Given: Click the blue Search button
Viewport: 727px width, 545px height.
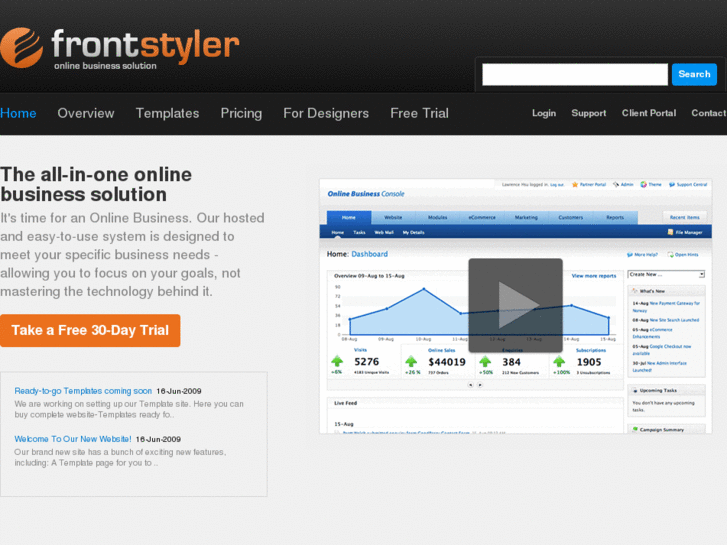Looking at the screenshot, I should tap(694, 74).
